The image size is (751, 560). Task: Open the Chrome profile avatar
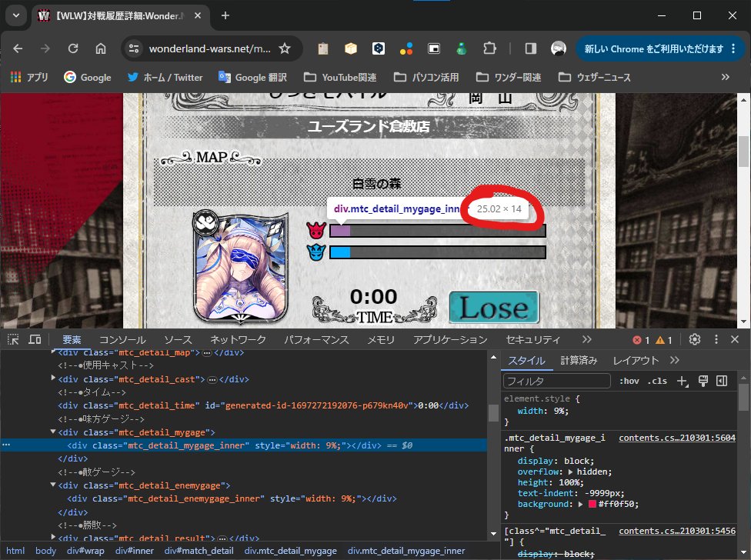click(559, 48)
